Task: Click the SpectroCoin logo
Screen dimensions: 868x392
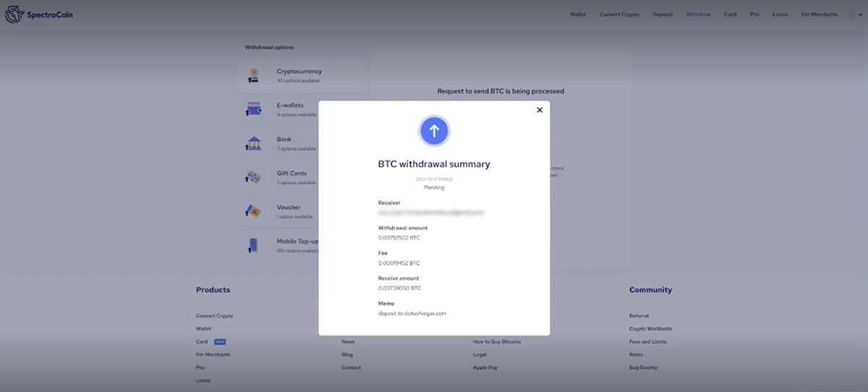Action: (x=39, y=14)
